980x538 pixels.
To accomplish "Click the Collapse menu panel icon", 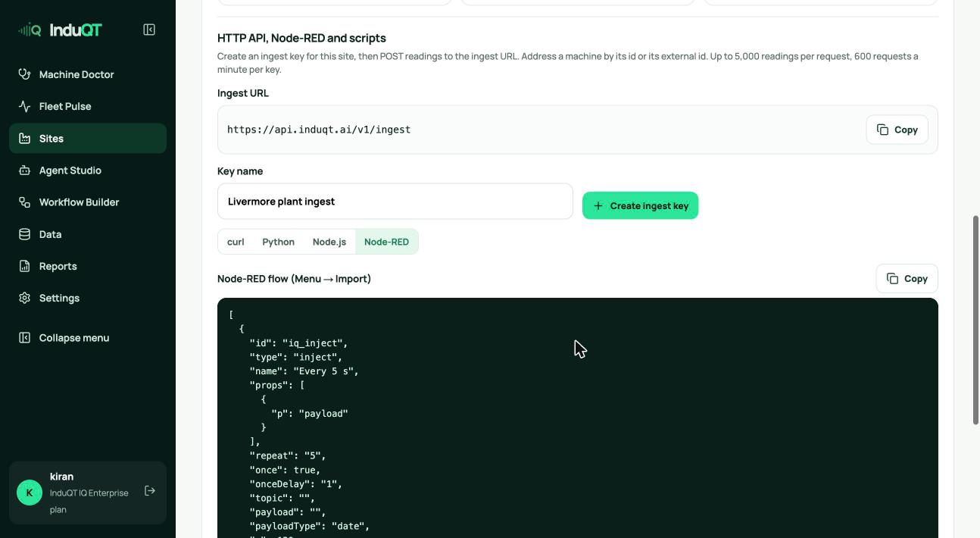I will 24,338.
